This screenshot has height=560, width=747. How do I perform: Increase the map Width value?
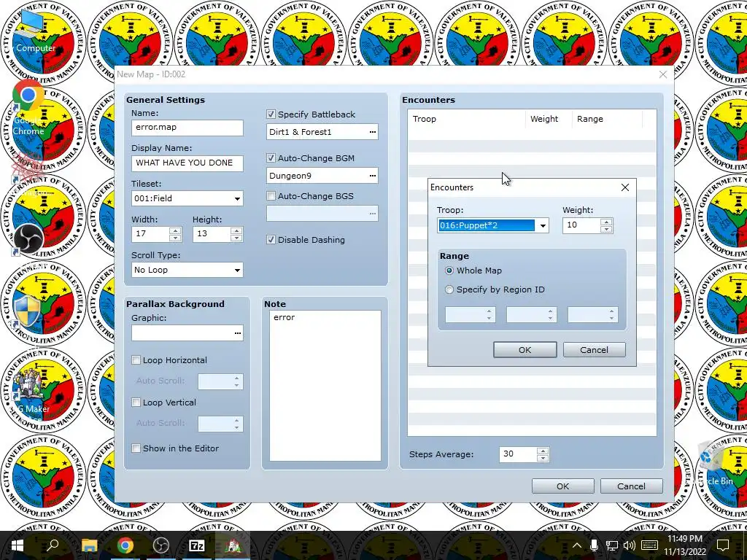(x=175, y=230)
